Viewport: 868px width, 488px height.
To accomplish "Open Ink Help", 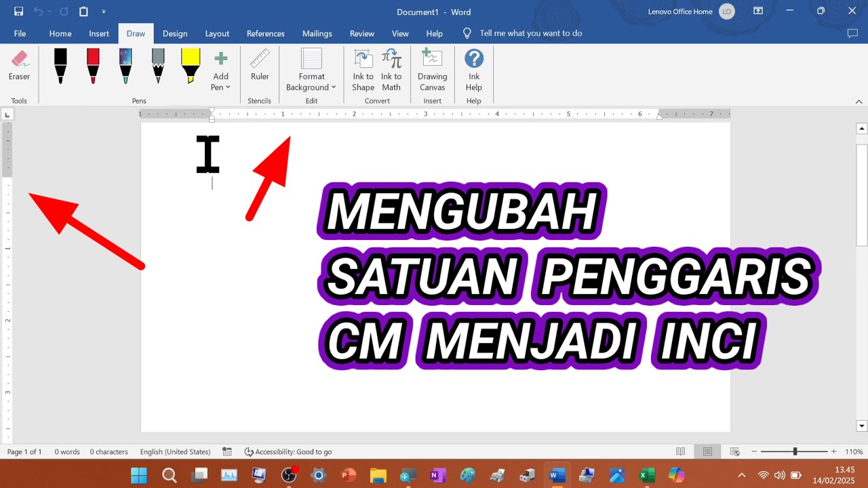I will [x=474, y=70].
